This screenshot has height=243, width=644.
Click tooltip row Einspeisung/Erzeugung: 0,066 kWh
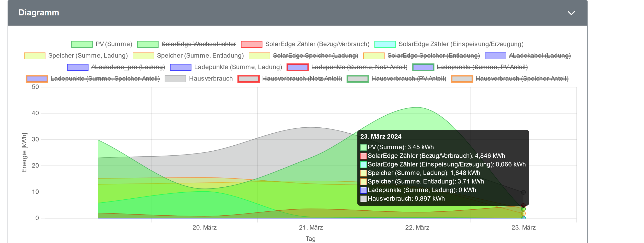tap(443, 164)
